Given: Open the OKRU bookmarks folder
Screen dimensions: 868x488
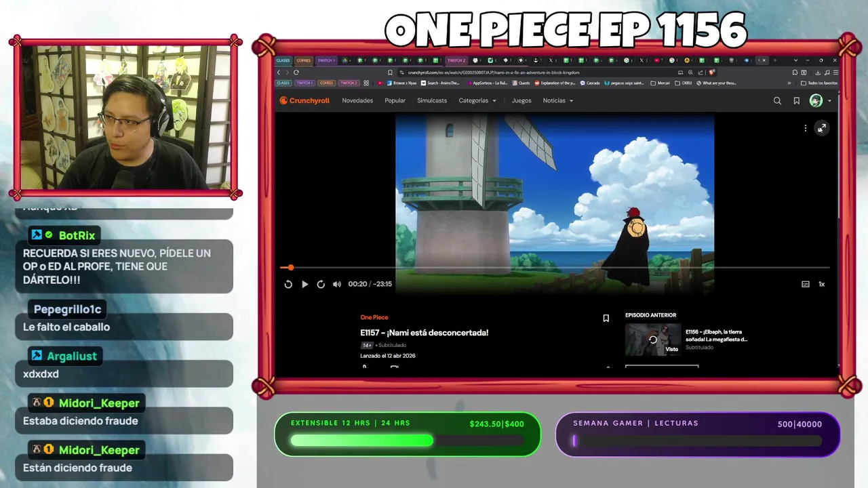Looking at the screenshot, I should coord(683,83).
